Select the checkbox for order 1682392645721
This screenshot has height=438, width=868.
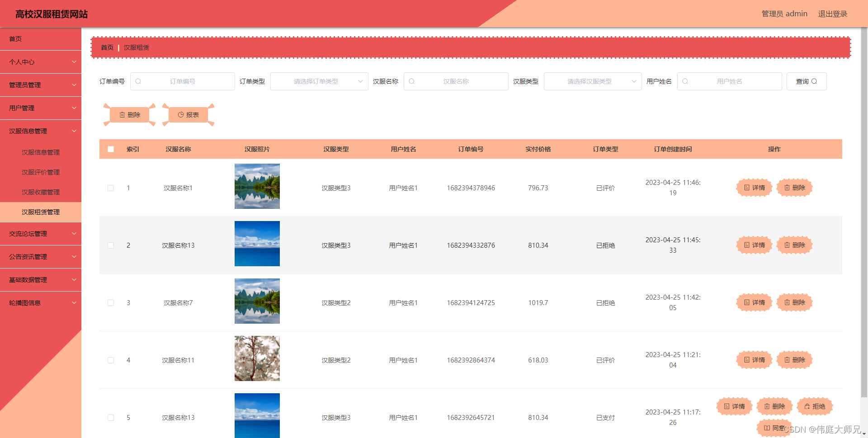[x=111, y=418]
